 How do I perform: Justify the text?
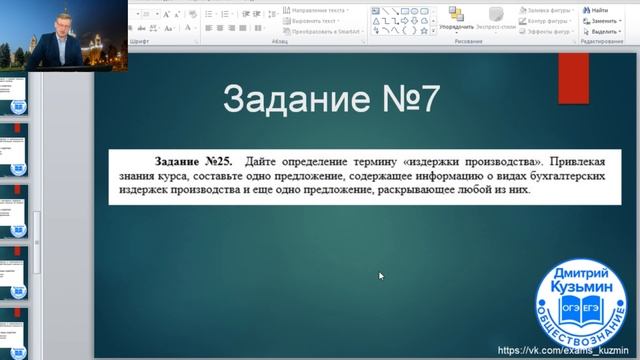pyautogui.click(x=243, y=28)
